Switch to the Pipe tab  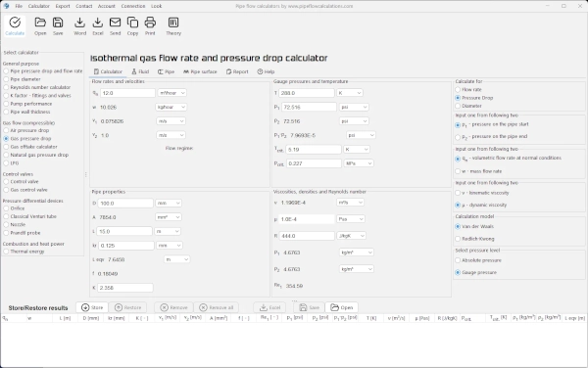coord(167,71)
